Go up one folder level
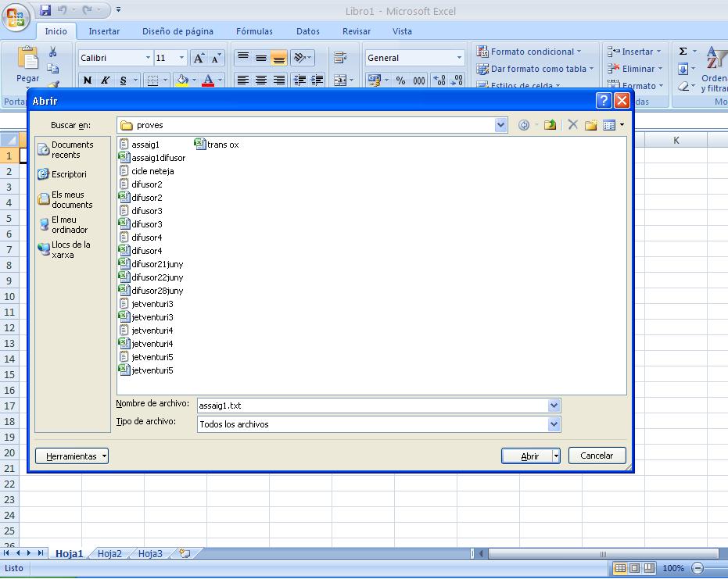 coord(550,125)
